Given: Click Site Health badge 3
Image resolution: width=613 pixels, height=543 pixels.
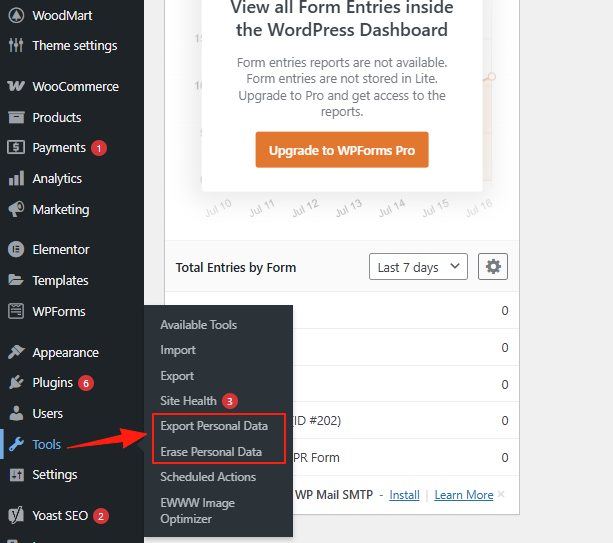Looking at the screenshot, I should coord(230,401).
